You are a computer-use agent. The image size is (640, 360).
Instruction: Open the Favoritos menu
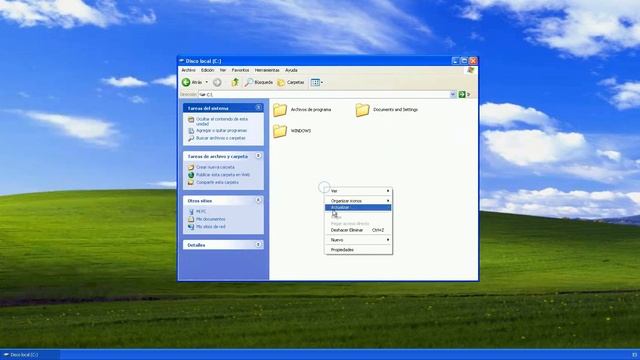[x=240, y=70]
